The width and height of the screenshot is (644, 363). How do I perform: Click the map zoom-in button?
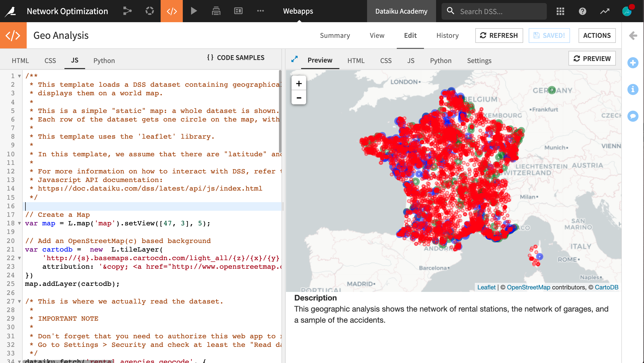(299, 83)
